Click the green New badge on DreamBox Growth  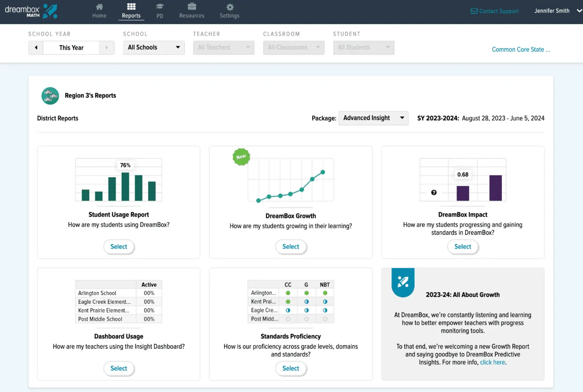[241, 157]
